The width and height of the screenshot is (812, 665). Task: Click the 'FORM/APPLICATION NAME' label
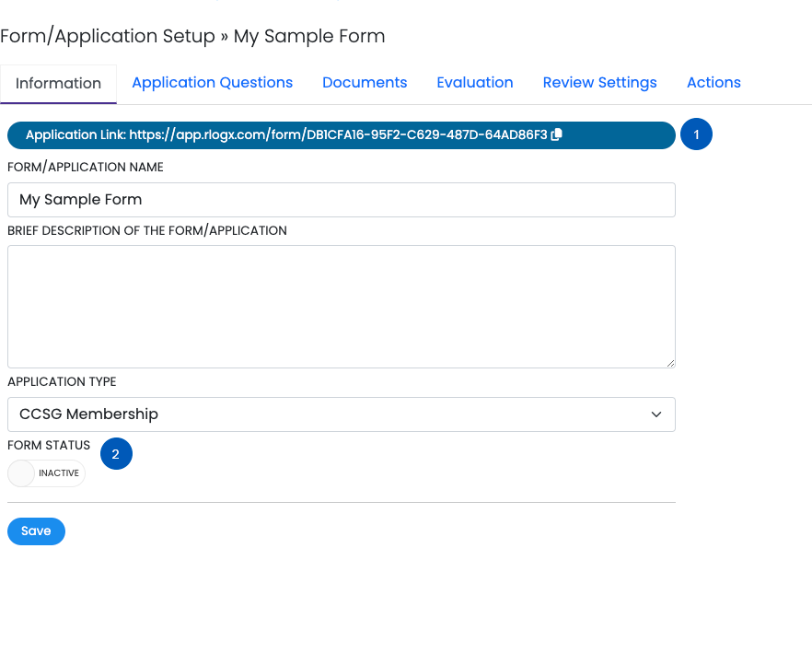coord(86,167)
